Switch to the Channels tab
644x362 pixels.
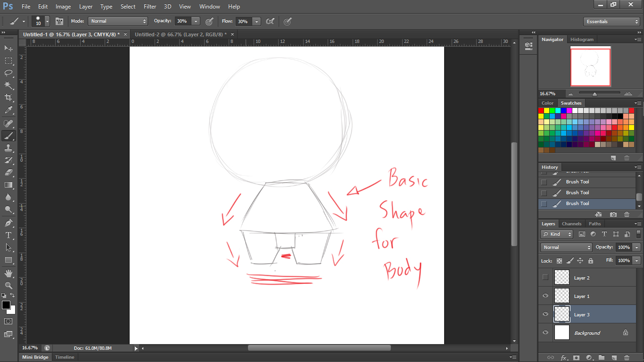572,223
